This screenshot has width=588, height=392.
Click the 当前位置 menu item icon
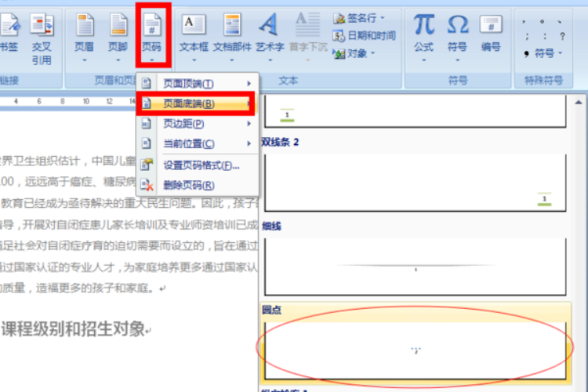(x=147, y=143)
